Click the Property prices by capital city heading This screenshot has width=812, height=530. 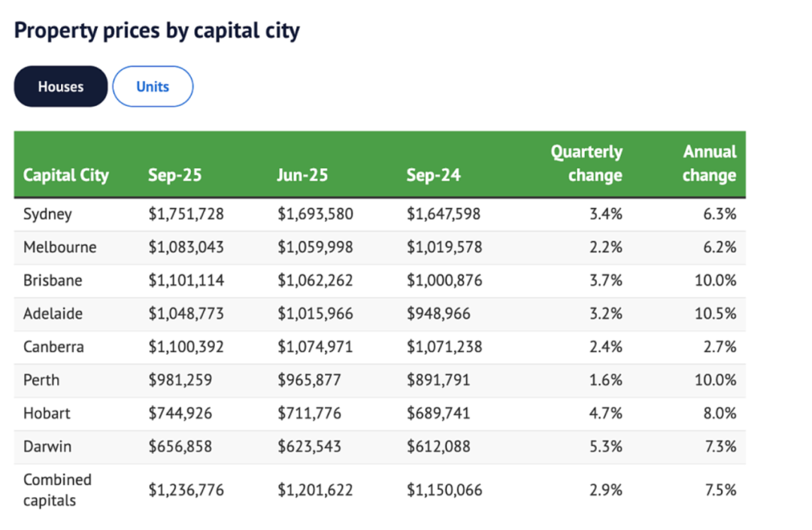pyautogui.click(x=157, y=31)
